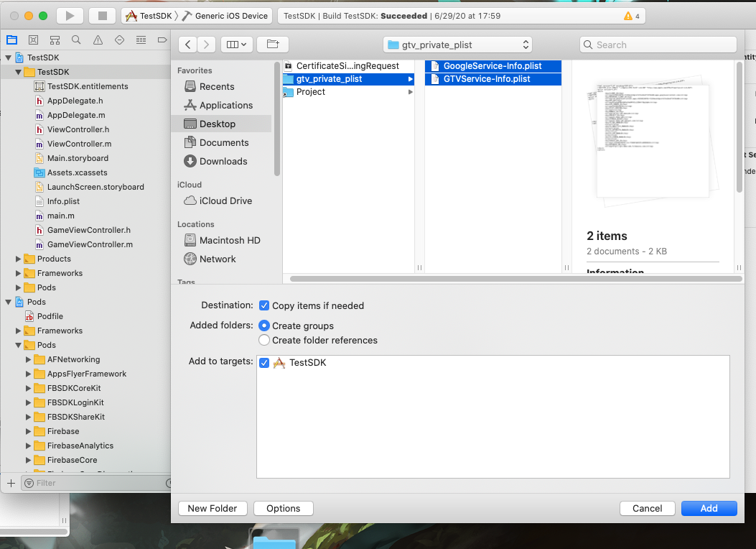Screen dimensions: 756x549
Task: Choose Generic iOS Device destination
Action: coord(225,16)
